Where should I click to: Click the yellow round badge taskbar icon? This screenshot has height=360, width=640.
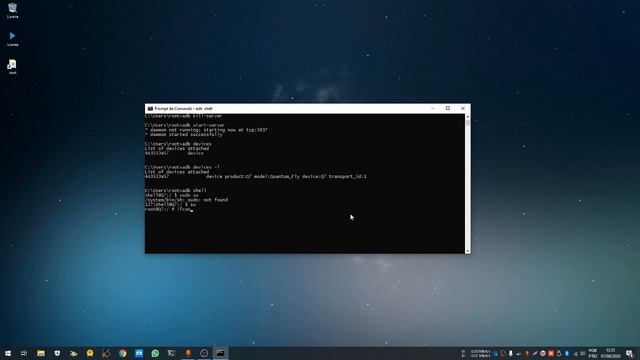[90, 353]
